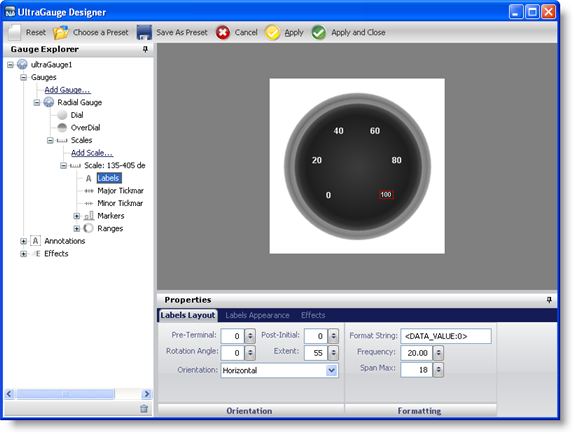Click the Save As Preset floppy icon
This screenshot has height=434, width=574.
[x=144, y=32]
